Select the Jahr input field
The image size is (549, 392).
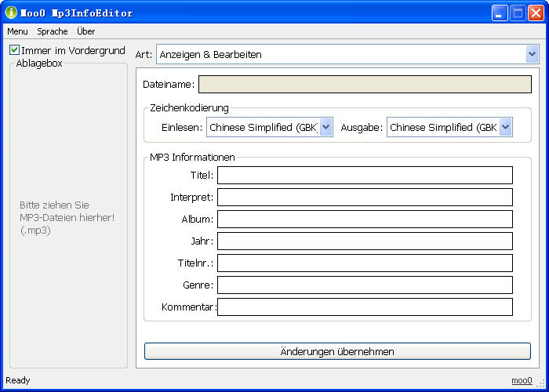click(x=365, y=241)
